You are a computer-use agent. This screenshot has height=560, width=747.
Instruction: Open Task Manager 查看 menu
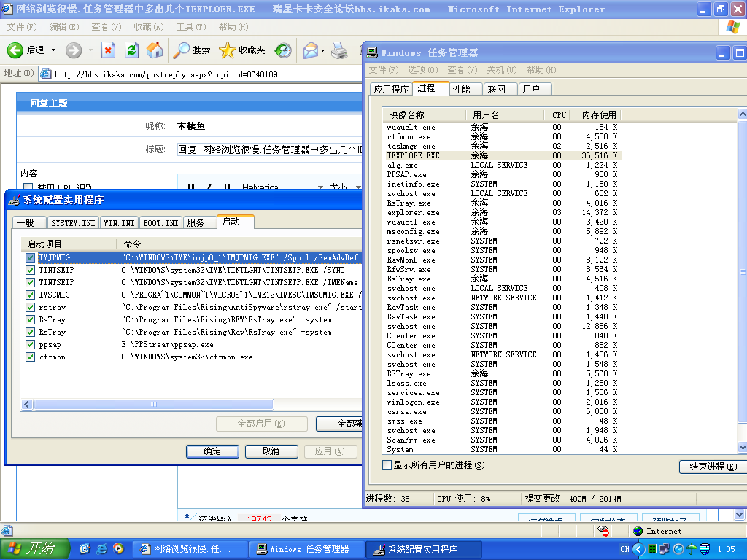pyautogui.click(x=462, y=70)
